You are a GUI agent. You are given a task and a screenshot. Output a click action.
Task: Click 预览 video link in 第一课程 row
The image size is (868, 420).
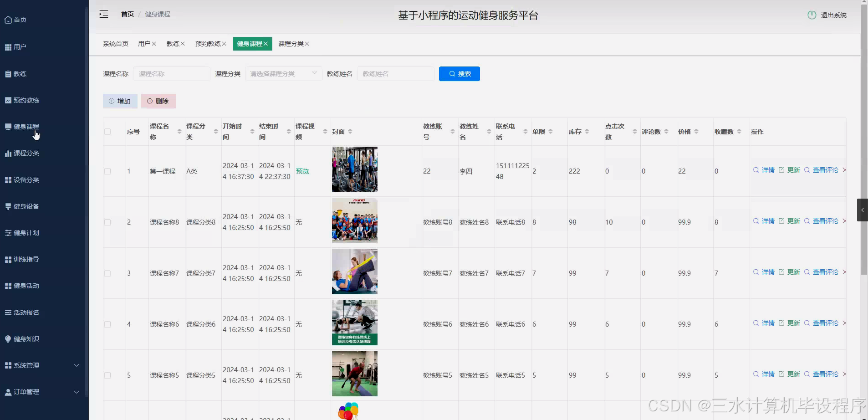tap(302, 171)
